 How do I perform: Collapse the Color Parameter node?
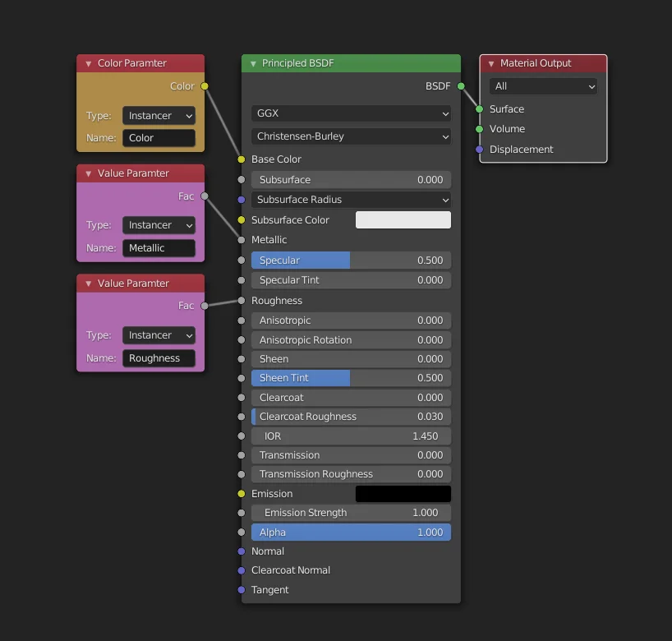[87, 62]
